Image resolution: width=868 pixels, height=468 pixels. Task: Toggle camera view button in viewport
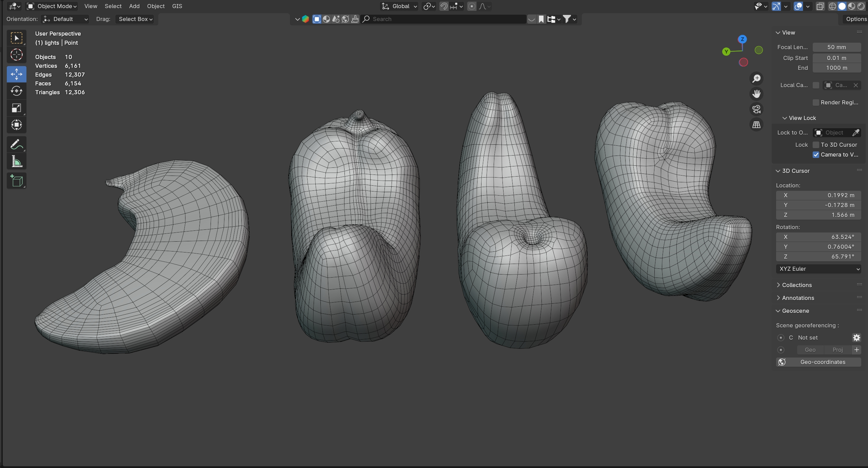click(x=756, y=109)
